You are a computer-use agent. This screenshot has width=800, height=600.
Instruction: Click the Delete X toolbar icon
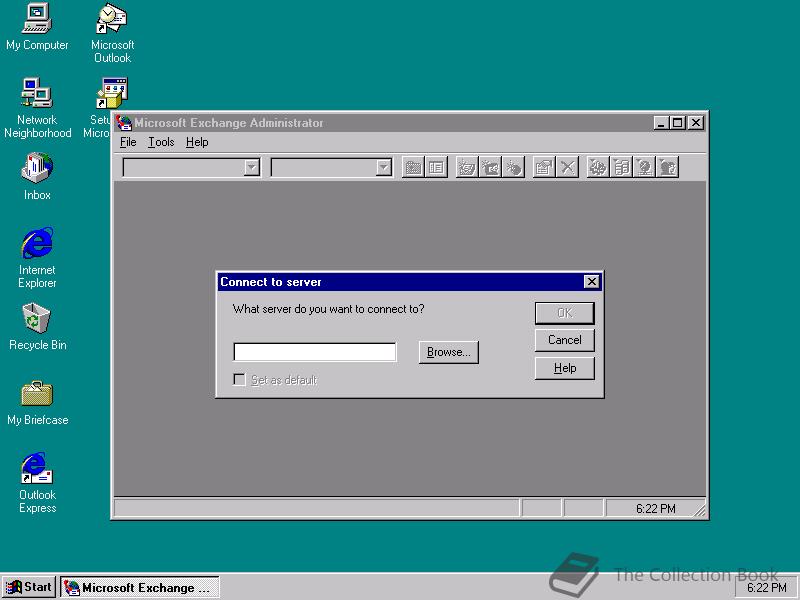click(x=567, y=167)
